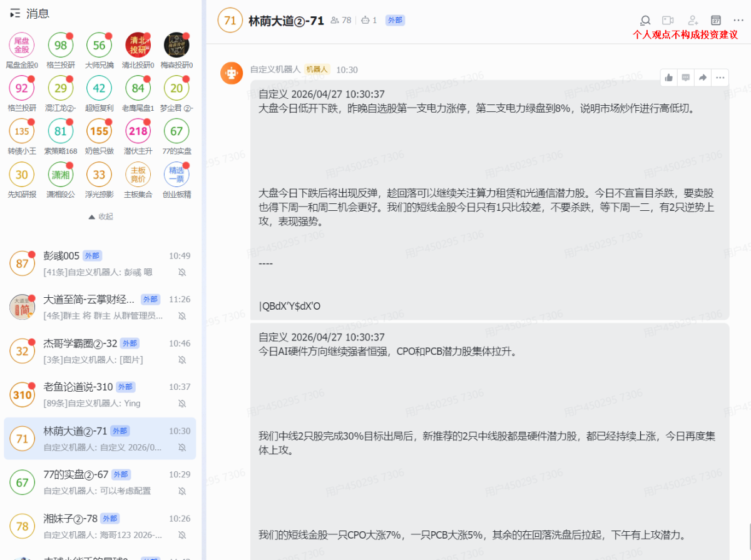Forward message using share arrow icon
The height and width of the screenshot is (560, 751).
703,78
